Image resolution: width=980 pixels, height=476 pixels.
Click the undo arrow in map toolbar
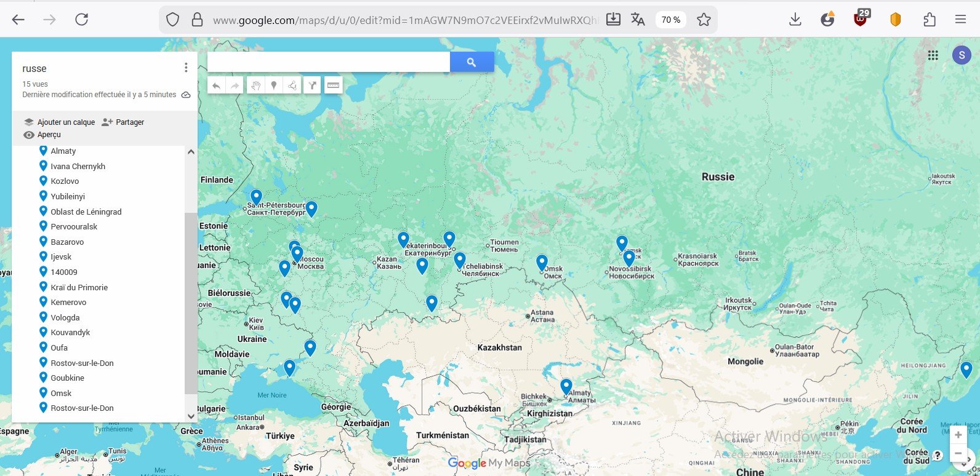tap(216, 85)
